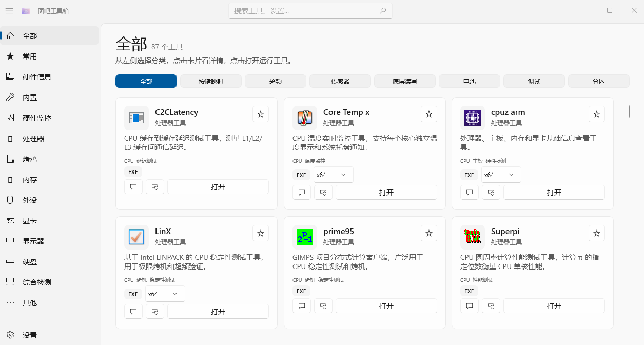
Task: Star C2CLatency as favorite
Action: pyautogui.click(x=261, y=114)
